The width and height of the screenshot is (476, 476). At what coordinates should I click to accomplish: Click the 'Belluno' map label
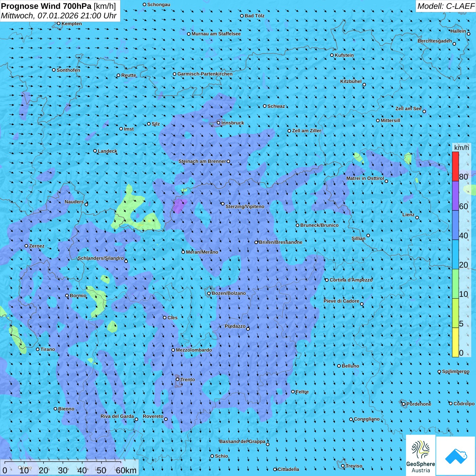pyautogui.click(x=350, y=366)
